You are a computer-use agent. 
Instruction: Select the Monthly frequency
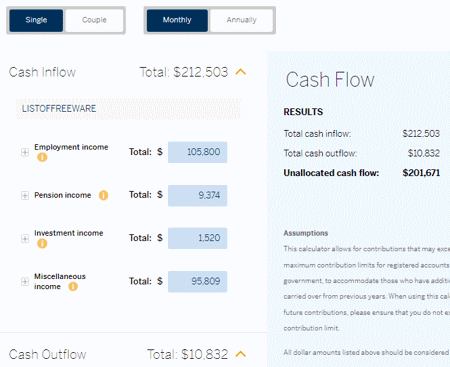tap(177, 20)
